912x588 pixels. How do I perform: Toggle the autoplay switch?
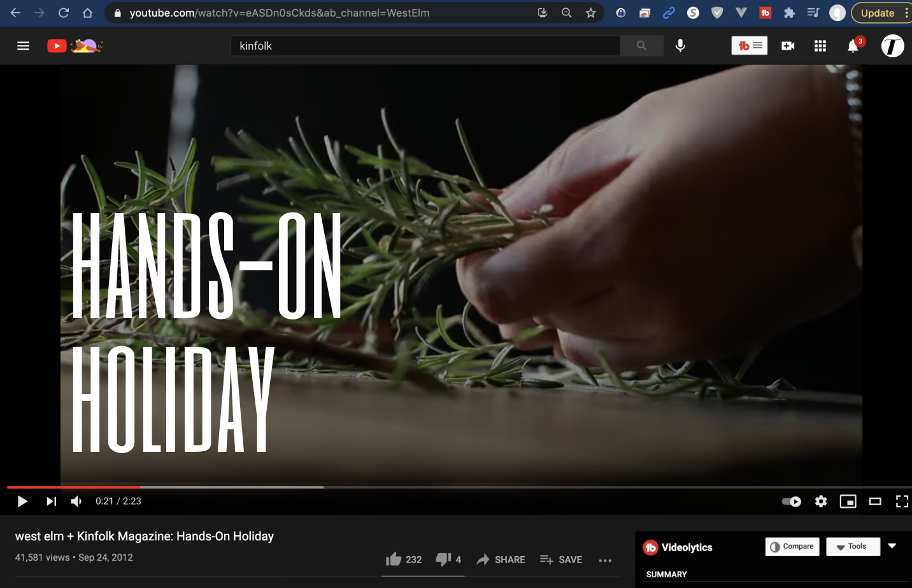coord(792,501)
